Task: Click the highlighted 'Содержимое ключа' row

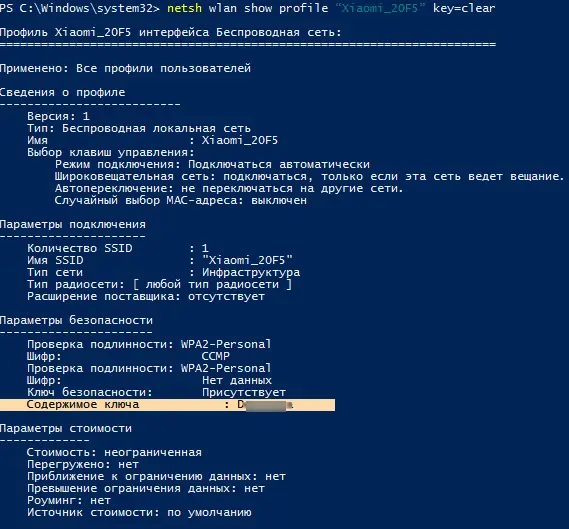Action: coord(167,405)
